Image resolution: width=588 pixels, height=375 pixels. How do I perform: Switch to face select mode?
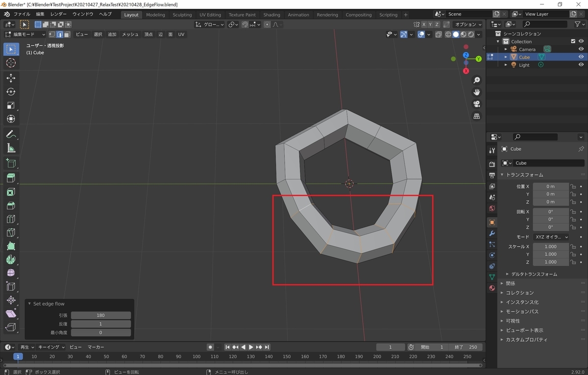pos(67,34)
